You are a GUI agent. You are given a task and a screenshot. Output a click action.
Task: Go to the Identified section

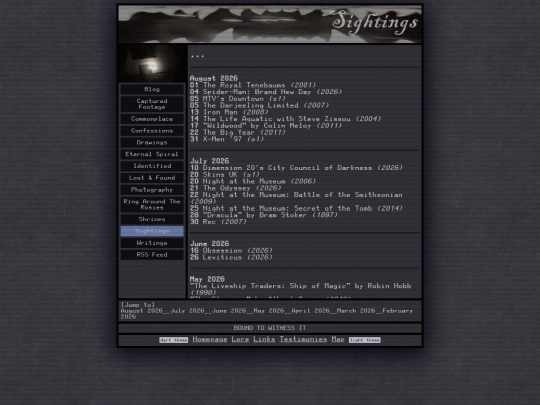tap(152, 166)
